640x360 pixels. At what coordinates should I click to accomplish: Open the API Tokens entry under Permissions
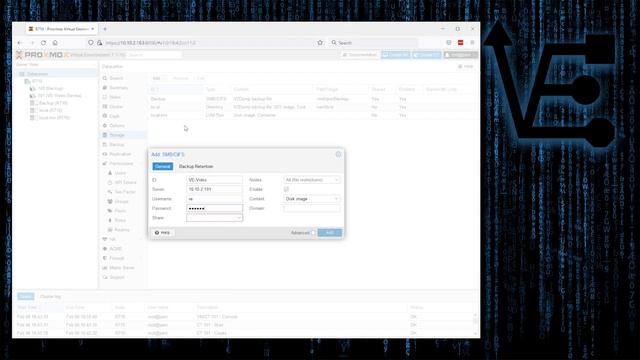tap(125, 182)
